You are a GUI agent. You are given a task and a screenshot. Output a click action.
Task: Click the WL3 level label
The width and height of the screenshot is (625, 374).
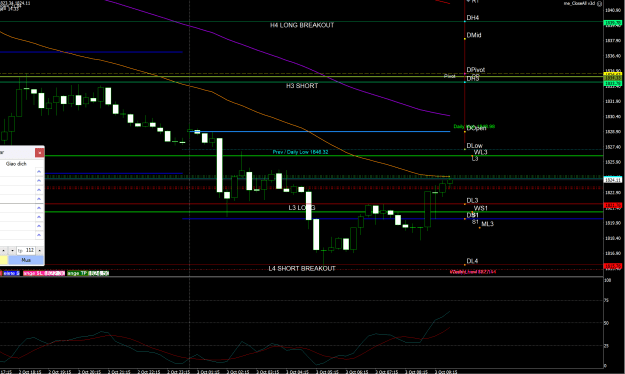(480, 152)
